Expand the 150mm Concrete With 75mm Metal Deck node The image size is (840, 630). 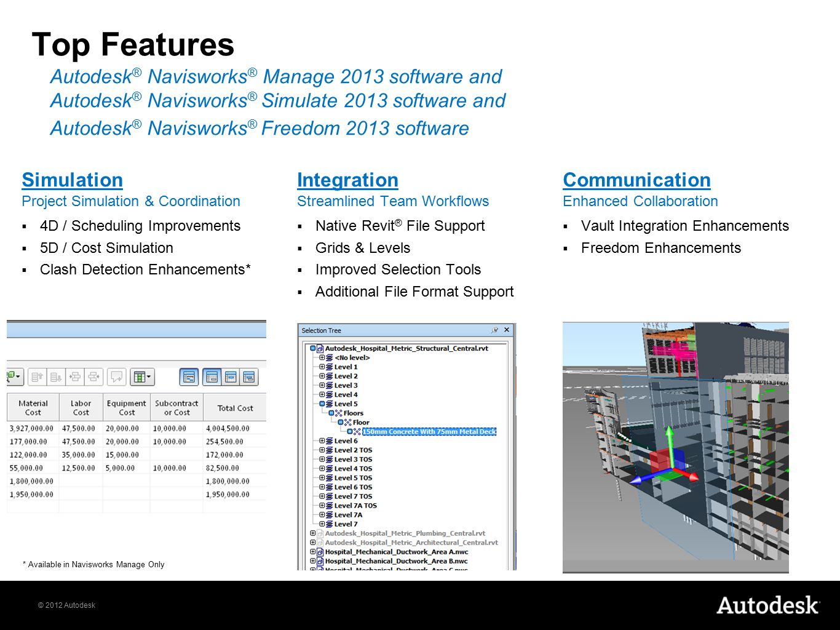[x=349, y=431]
